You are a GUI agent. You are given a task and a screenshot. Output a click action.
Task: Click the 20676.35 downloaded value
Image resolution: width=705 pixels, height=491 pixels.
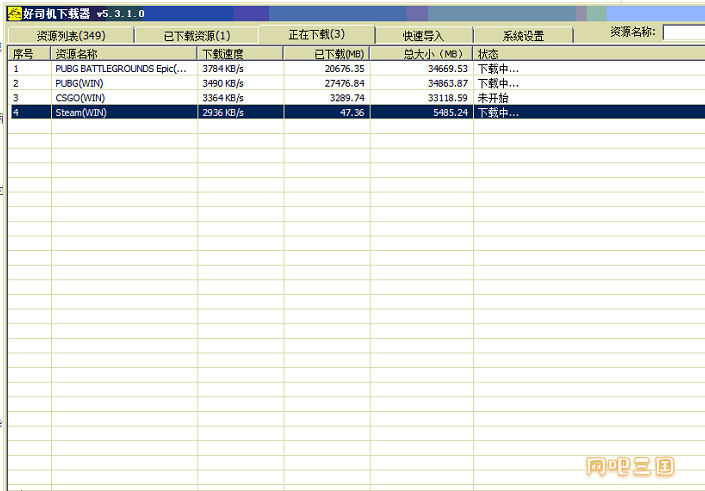tap(344, 69)
